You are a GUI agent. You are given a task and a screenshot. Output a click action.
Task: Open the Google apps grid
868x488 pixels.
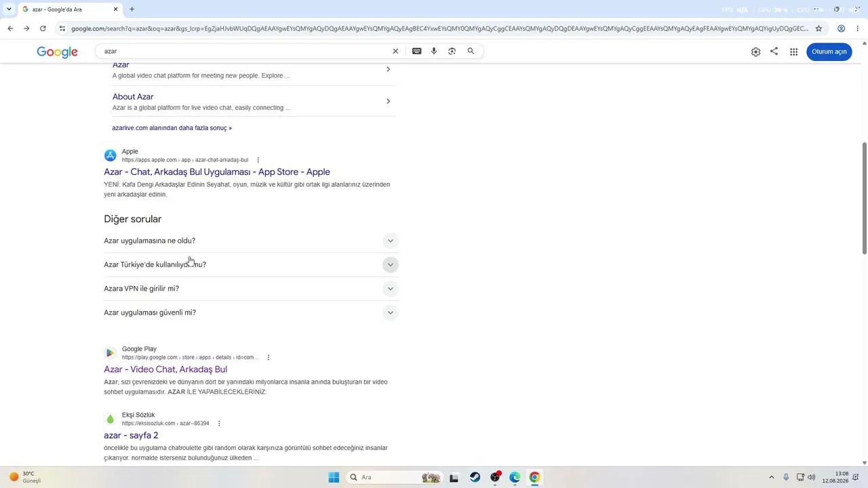click(x=793, y=52)
